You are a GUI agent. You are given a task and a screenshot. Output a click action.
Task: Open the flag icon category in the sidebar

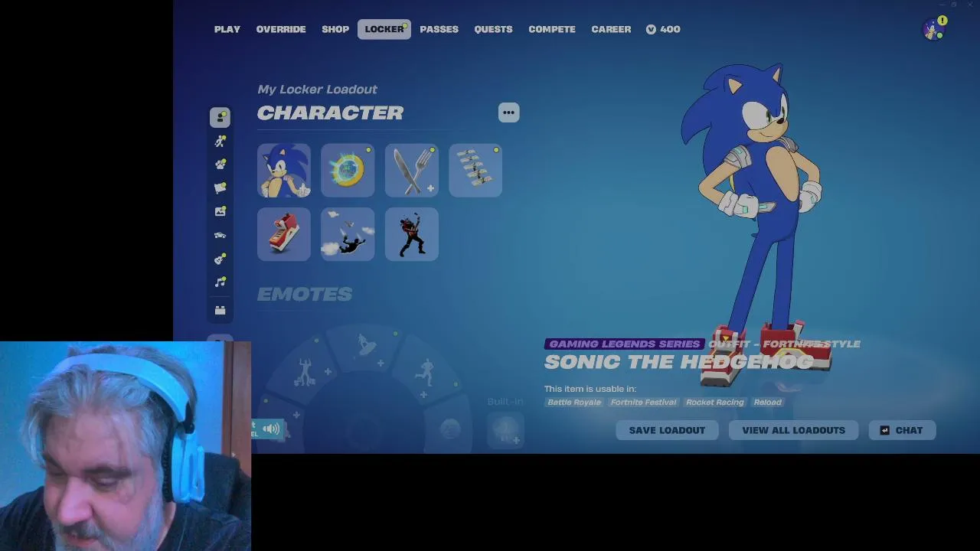pos(220,188)
